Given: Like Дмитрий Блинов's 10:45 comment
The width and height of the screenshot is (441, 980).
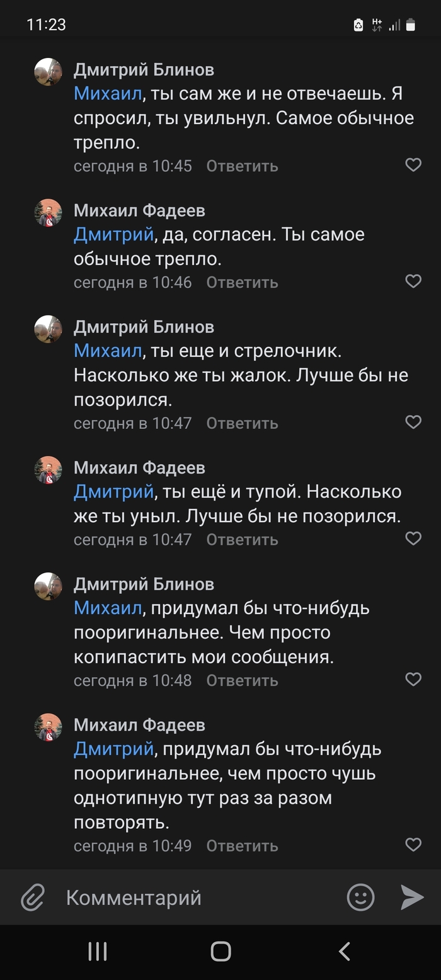Looking at the screenshot, I should (x=413, y=165).
